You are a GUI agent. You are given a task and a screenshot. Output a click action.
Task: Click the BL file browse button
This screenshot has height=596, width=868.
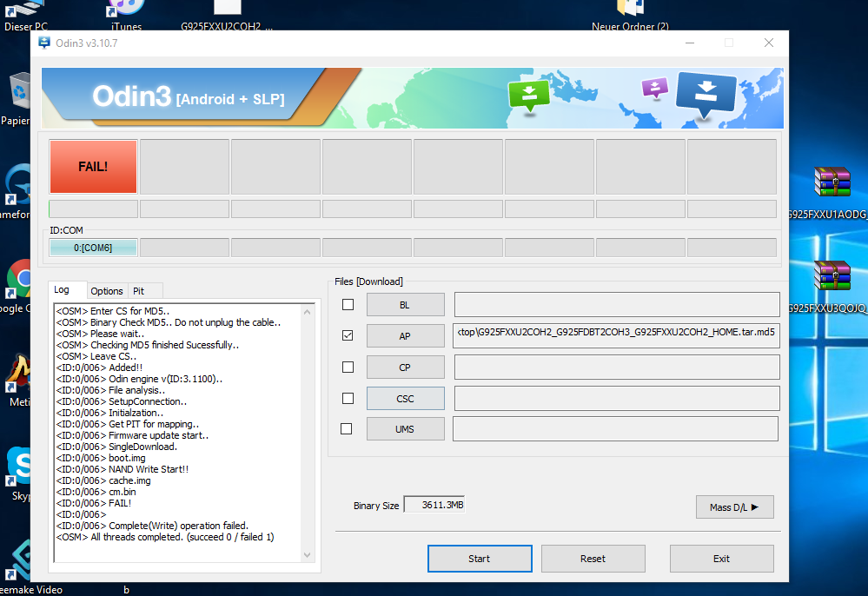405,305
